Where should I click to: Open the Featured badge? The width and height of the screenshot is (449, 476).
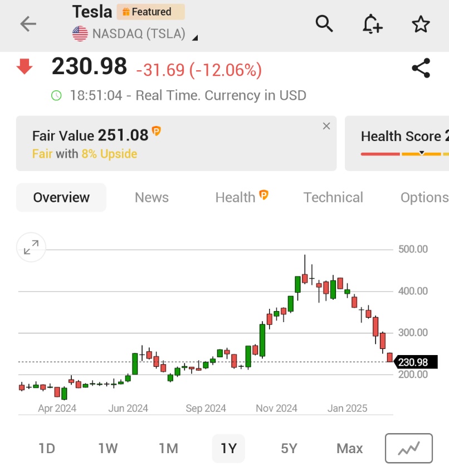pos(151,12)
